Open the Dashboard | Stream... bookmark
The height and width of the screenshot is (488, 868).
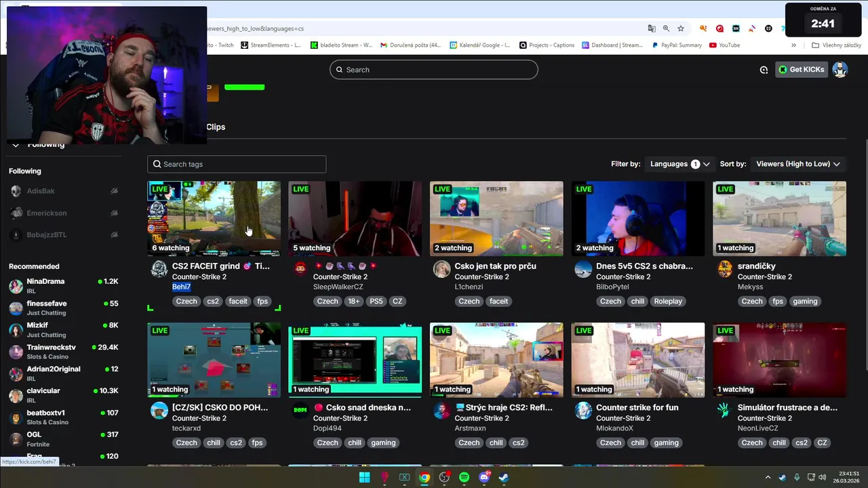coord(612,45)
